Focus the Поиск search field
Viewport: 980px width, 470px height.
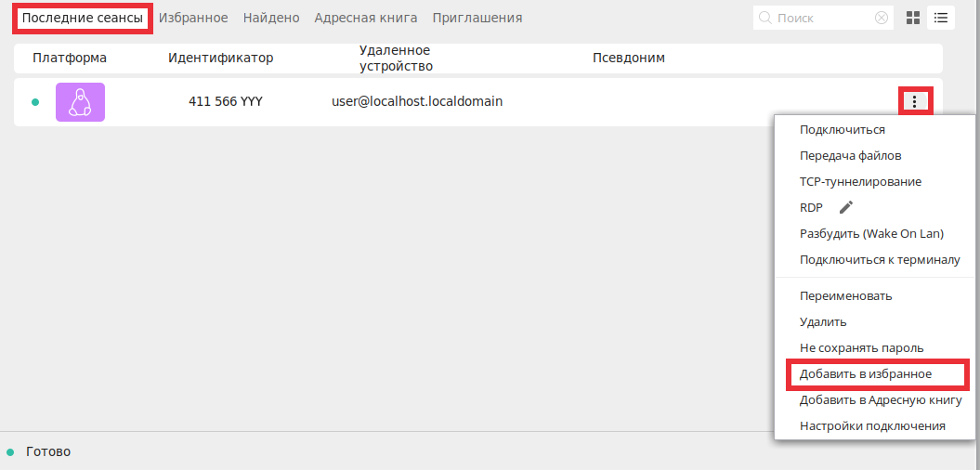tap(823, 19)
